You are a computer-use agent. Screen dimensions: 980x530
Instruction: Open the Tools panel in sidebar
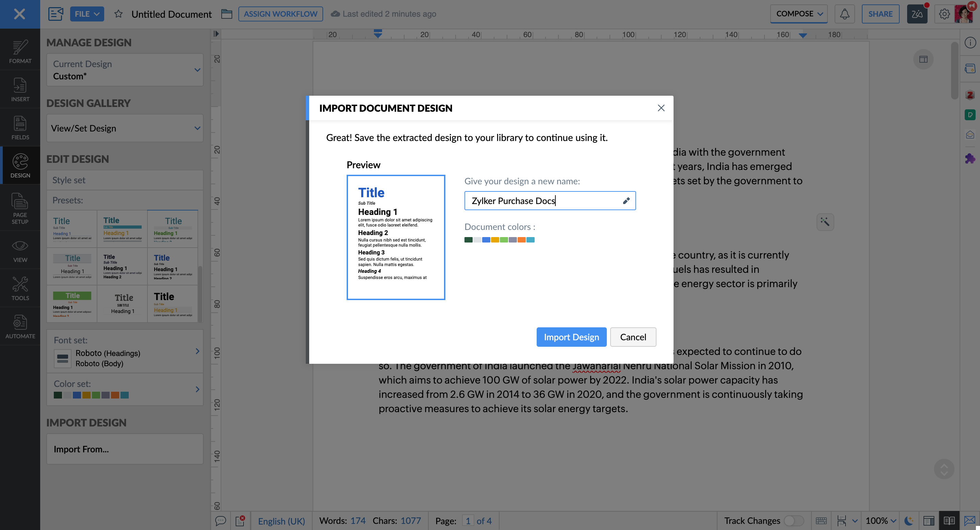pos(20,289)
